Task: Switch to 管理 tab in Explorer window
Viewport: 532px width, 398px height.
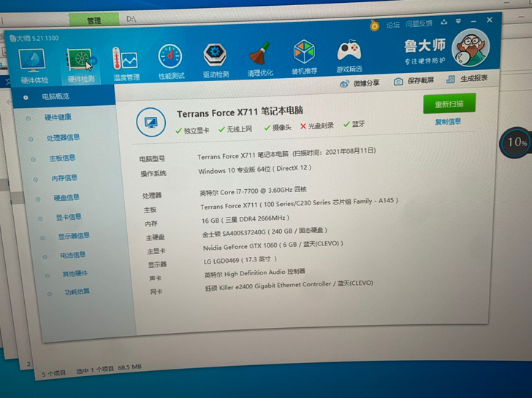Action: coord(94,20)
